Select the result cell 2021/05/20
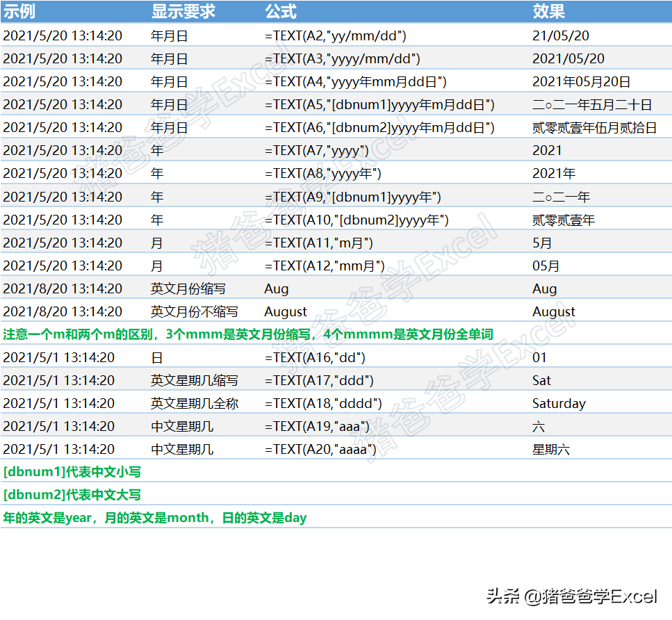672x620 pixels. [568, 59]
